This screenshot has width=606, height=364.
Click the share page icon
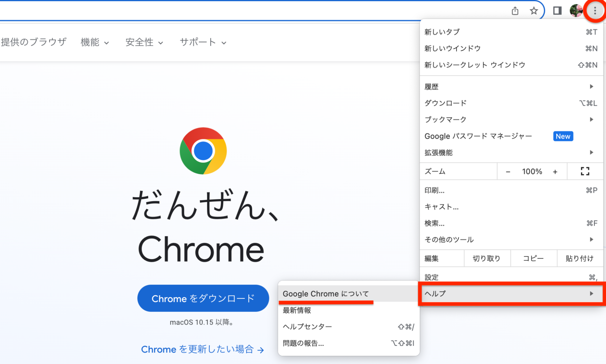point(515,11)
